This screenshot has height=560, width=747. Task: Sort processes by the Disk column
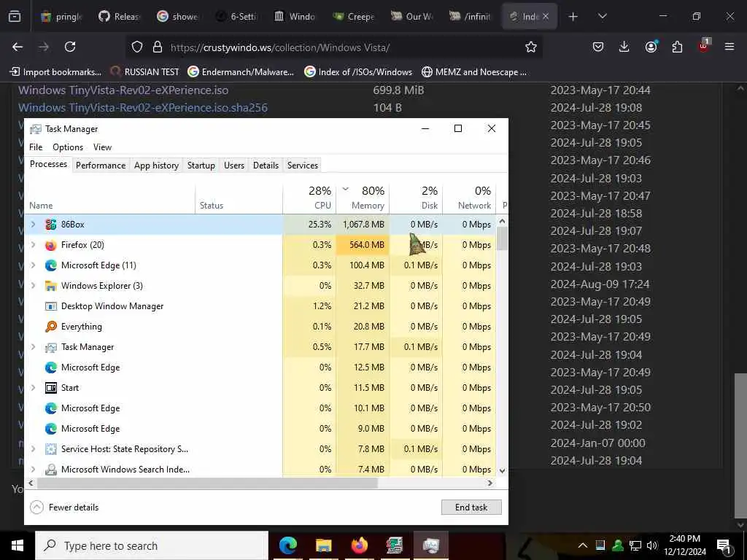(417, 198)
